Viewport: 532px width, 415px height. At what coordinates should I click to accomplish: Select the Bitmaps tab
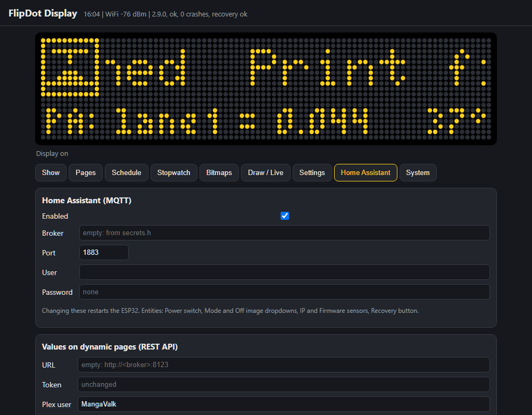tap(219, 173)
